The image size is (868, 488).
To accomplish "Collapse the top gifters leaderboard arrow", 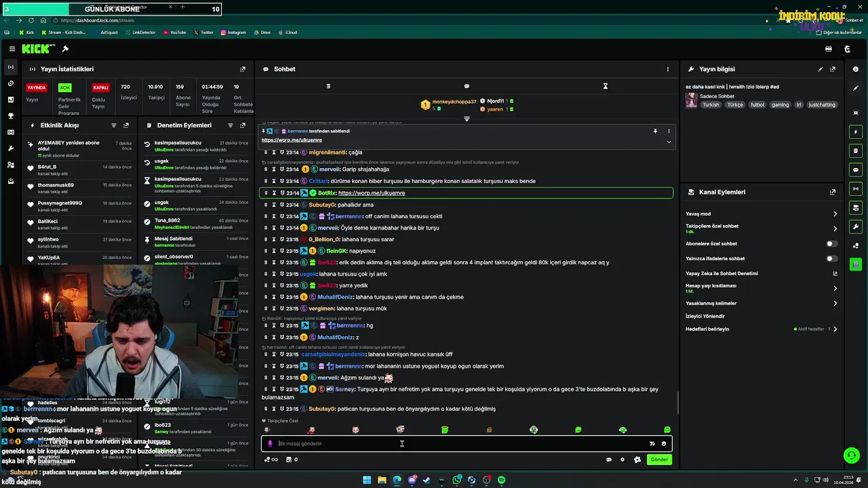I will pyautogui.click(x=467, y=119).
